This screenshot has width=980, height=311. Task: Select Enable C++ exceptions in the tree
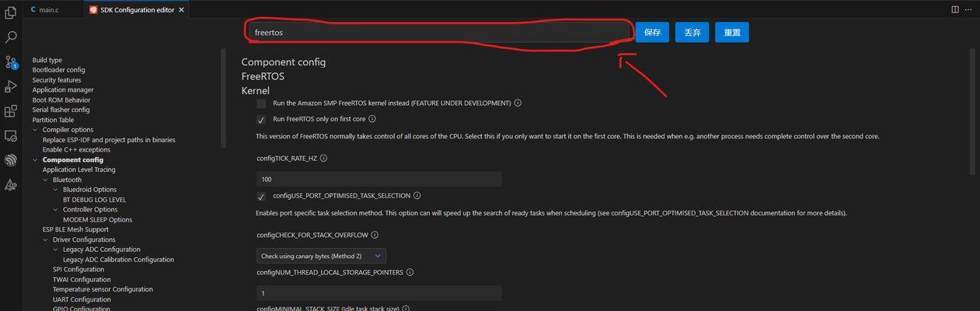pos(76,149)
